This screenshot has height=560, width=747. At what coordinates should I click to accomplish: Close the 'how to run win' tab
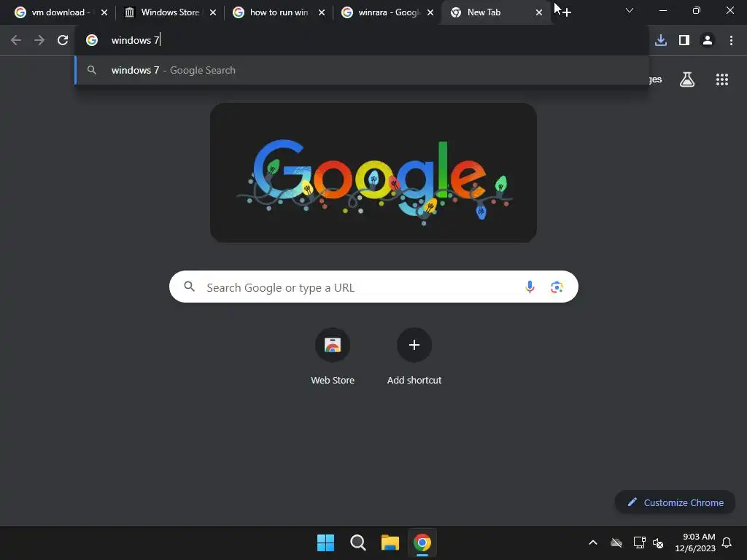tap(322, 12)
